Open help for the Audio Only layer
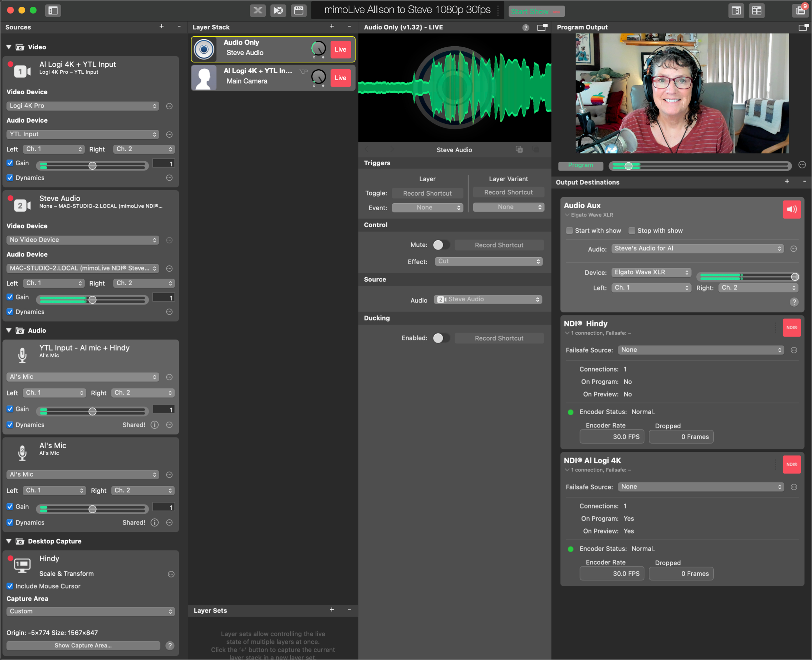Viewport: 812px width, 660px height. (526, 27)
